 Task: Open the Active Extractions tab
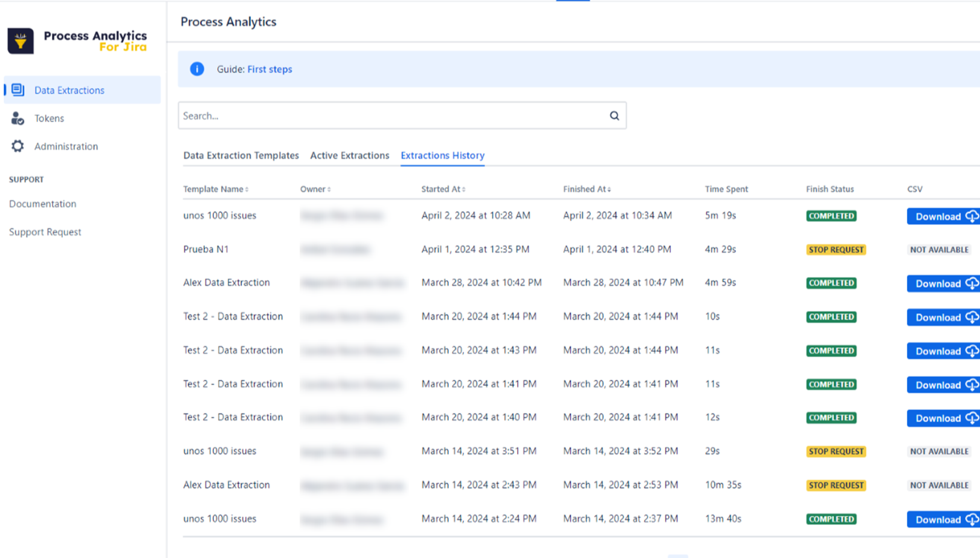click(x=349, y=155)
